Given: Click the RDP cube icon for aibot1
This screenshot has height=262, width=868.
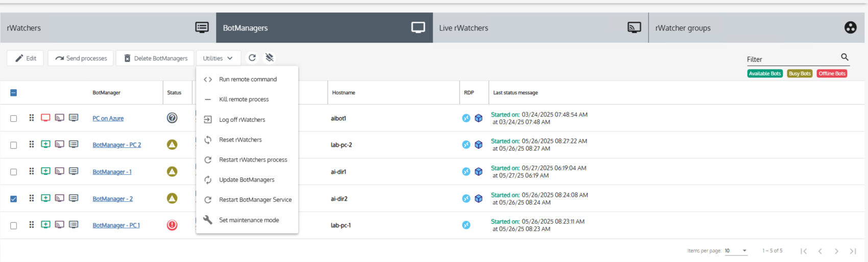Looking at the screenshot, I should click(x=478, y=118).
